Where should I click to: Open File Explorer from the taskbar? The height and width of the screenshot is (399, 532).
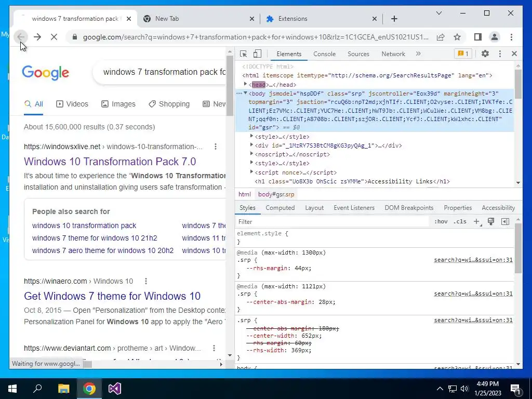pos(63,389)
